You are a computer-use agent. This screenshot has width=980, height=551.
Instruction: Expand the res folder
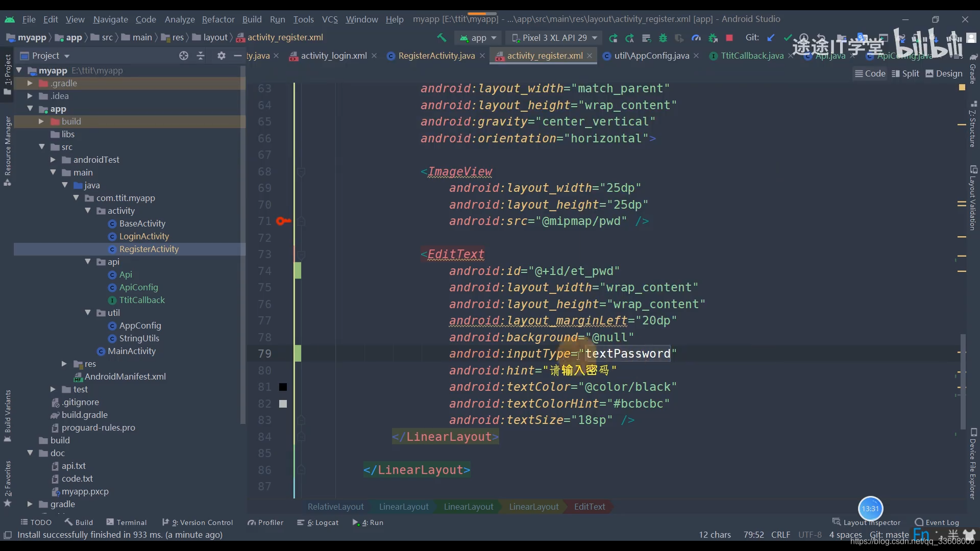64,364
